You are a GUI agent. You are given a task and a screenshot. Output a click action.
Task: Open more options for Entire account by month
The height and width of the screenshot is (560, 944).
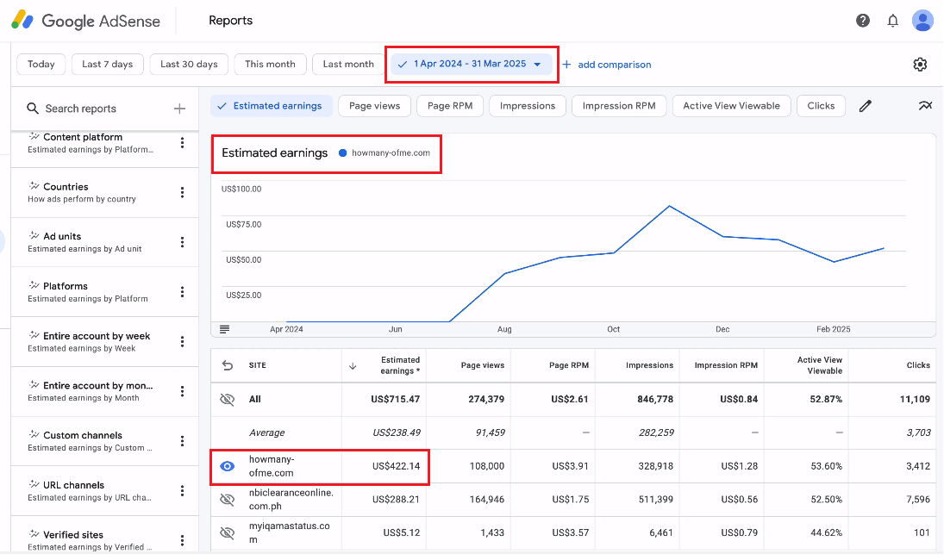click(182, 391)
